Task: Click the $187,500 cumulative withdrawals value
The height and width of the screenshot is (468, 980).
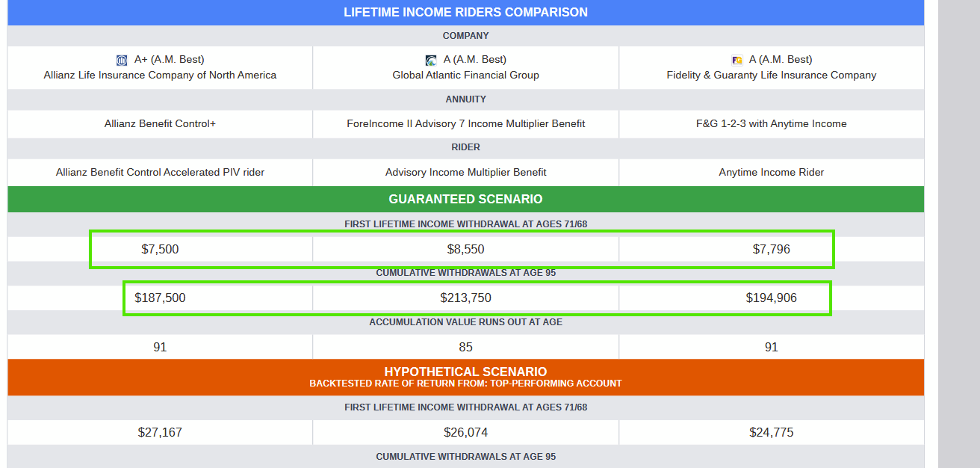Action: (160, 298)
